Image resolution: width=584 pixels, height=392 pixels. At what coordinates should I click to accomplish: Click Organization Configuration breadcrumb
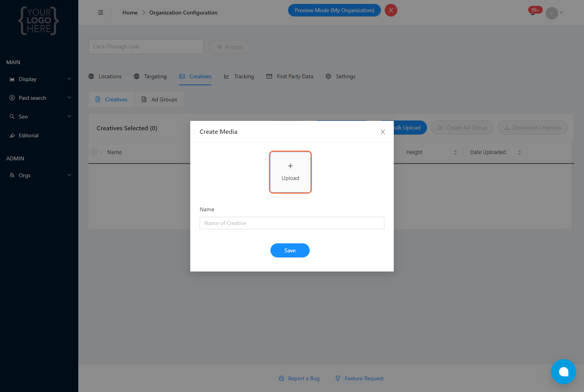(183, 13)
